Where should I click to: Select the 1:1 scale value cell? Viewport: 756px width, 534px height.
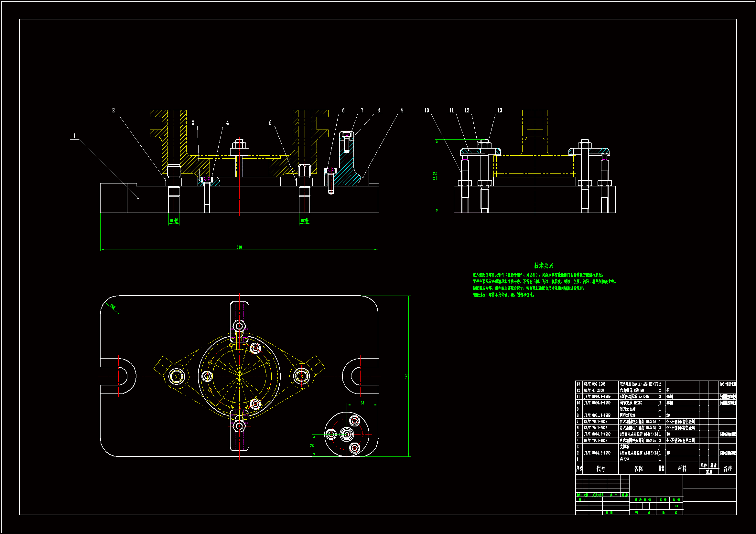tap(676, 506)
